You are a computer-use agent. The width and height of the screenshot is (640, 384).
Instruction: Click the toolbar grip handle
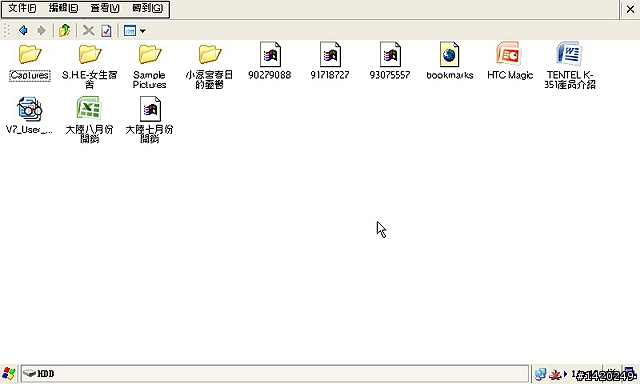pyautogui.click(x=7, y=30)
